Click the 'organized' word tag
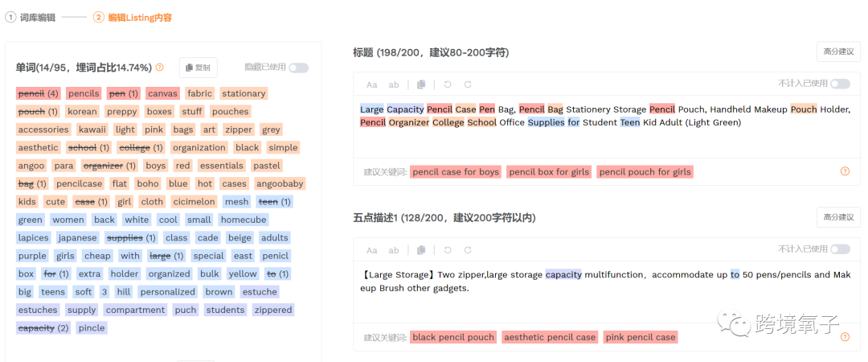This screenshot has height=362, width=868. pos(170,274)
